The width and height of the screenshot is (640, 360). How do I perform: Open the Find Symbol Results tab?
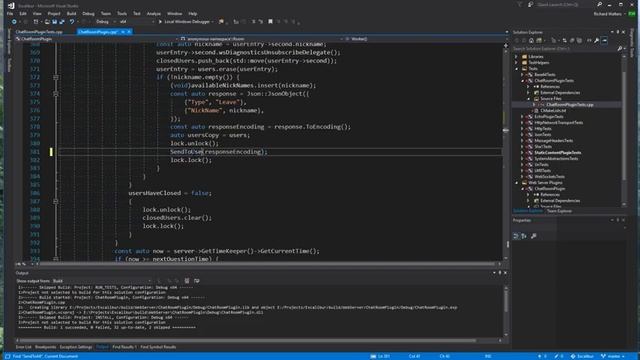pyautogui.click(x=158, y=347)
